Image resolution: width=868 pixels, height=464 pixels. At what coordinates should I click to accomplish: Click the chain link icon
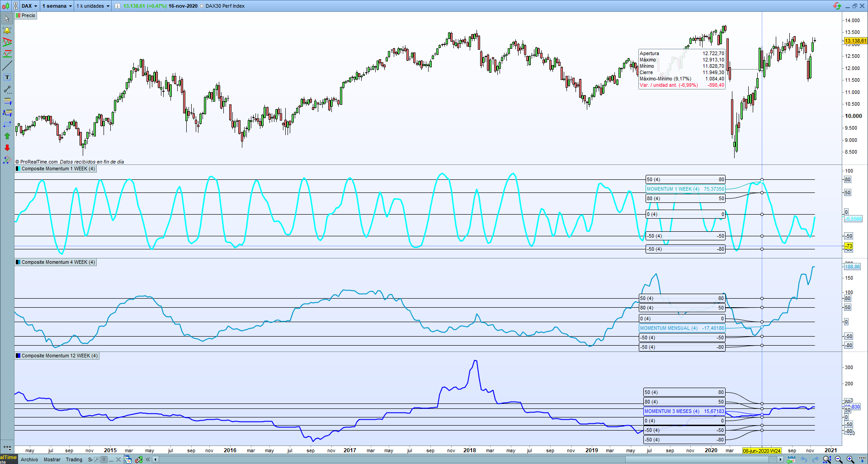tap(15, 6)
